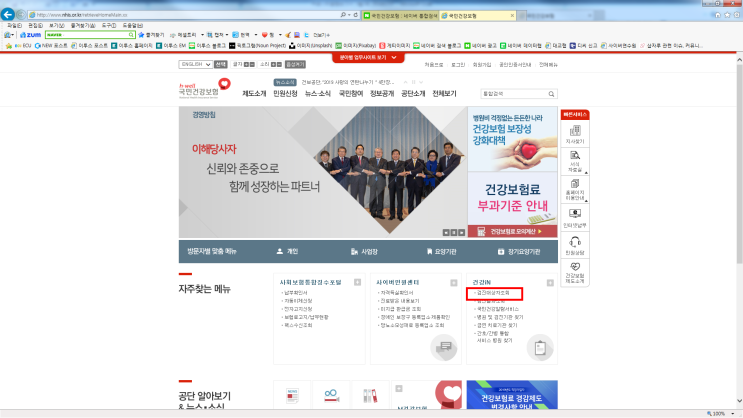The image size is (743, 418).
Task: Click 검진대상자조회 link in 건강iN
Action: [x=493, y=293]
